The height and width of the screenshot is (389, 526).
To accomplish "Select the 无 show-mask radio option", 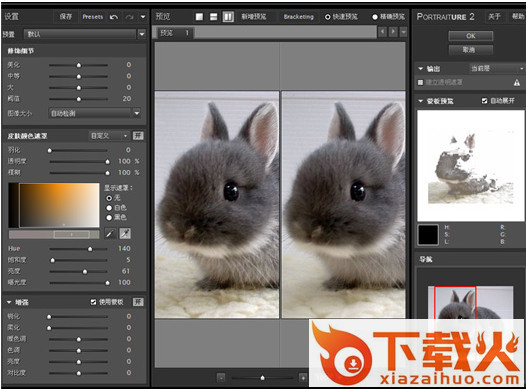I will [109, 198].
